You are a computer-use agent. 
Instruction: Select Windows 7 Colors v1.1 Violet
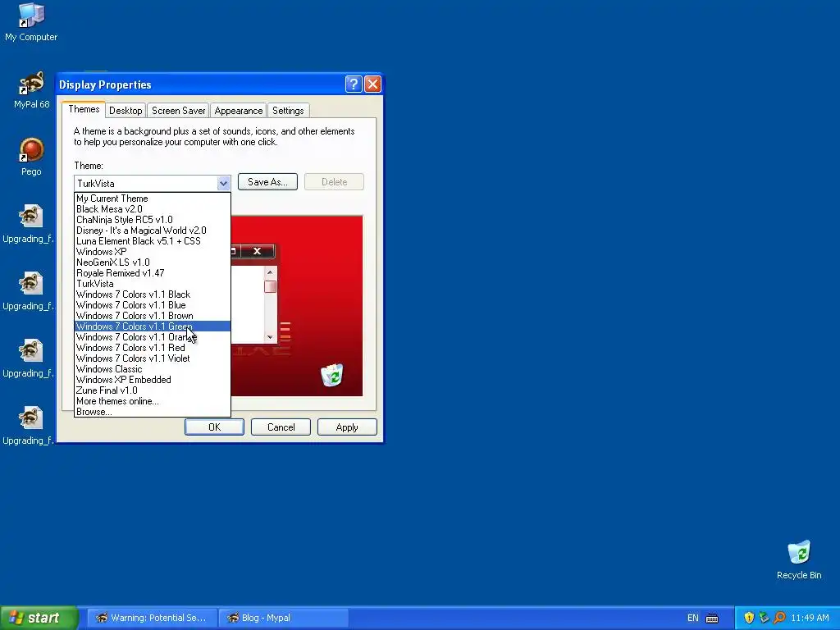click(152, 358)
